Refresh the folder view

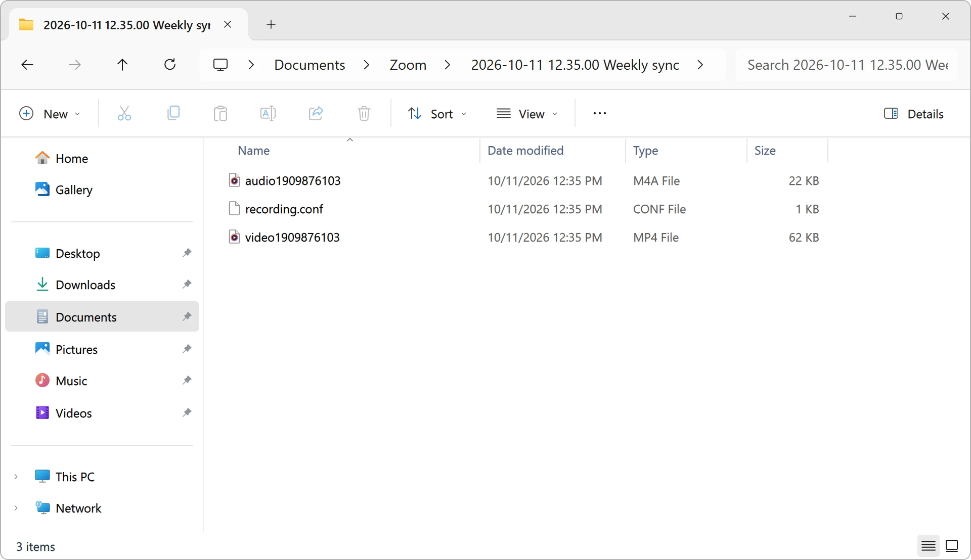(x=170, y=64)
